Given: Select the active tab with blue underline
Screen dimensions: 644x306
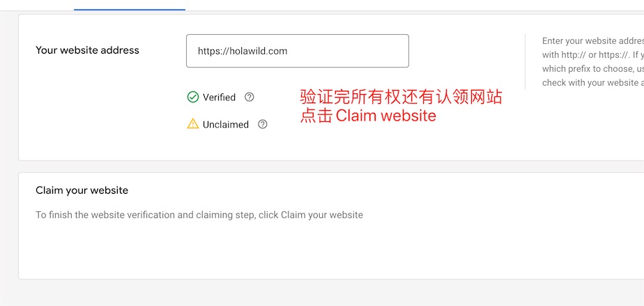Looking at the screenshot, I should click(x=130, y=8).
